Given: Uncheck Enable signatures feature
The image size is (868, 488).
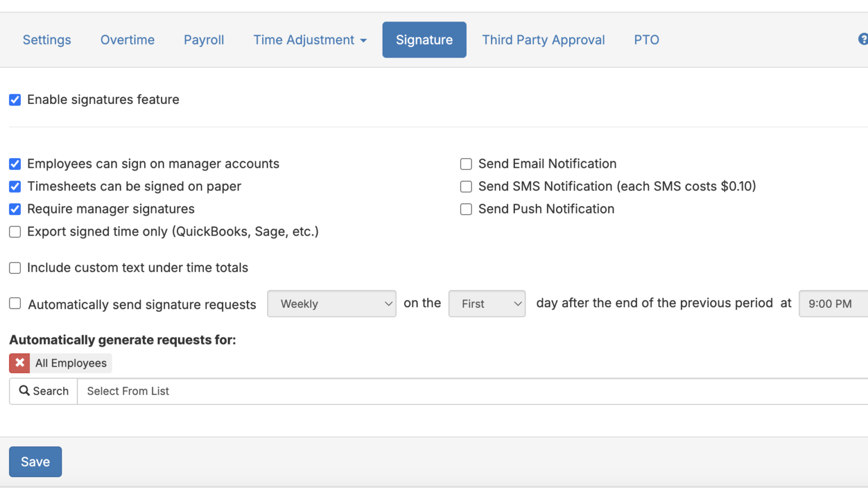Looking at the screenshot, I should [15, 100].
